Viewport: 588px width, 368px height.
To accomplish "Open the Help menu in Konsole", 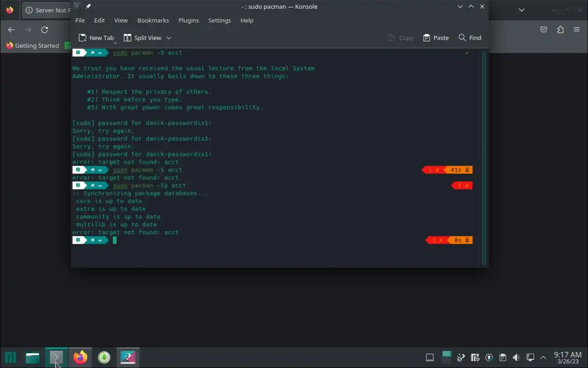I will click(247, 20).
